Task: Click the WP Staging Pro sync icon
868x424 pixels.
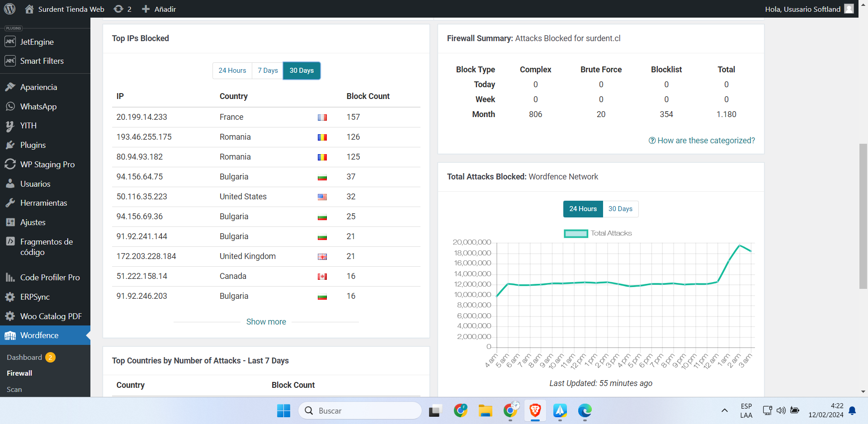Action: pos(10,164)
